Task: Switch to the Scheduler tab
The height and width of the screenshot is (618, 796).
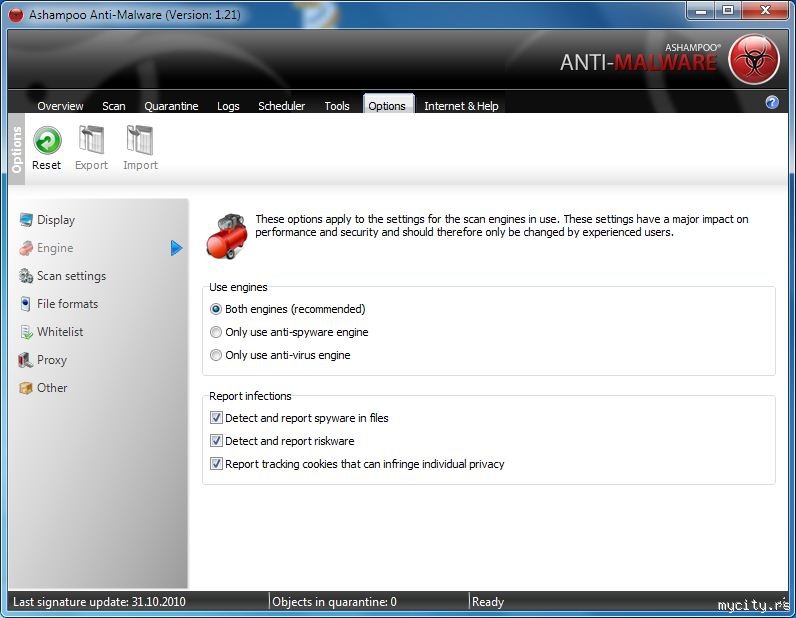Action: tap(281, 106)
